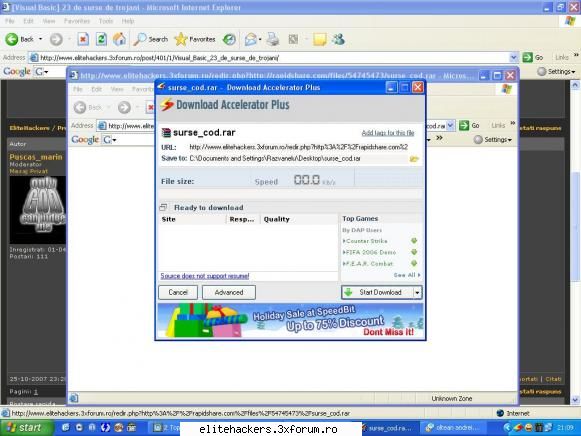The image size is (581, 436).
Task: Click the Stop loading icon
Action: (83, 39)
